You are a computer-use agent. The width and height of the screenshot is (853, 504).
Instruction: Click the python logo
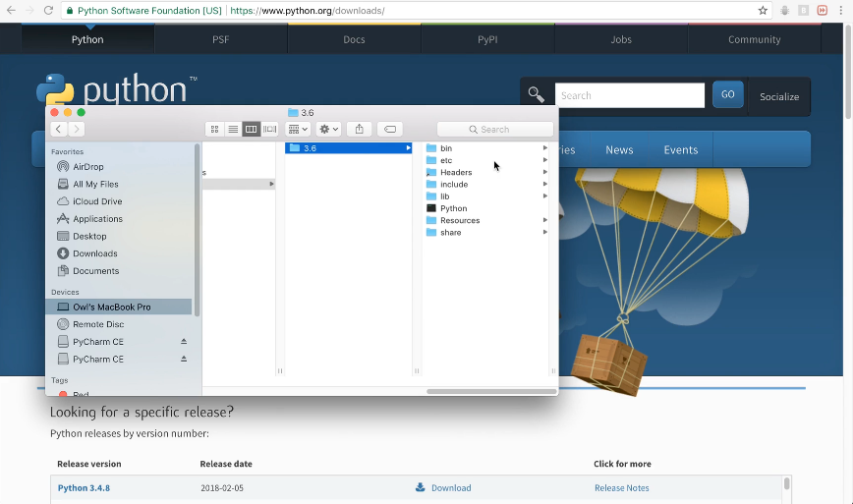(117, 89)
